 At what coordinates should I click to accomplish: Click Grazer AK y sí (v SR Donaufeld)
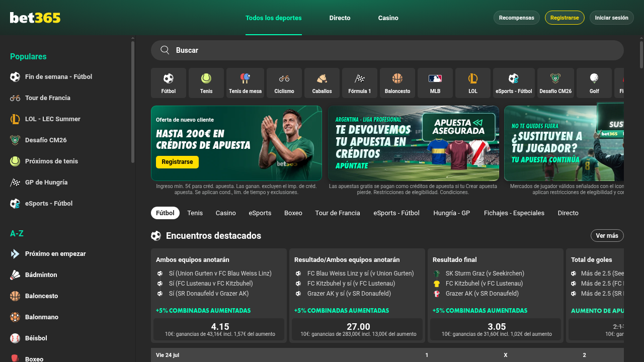[349, 294]
